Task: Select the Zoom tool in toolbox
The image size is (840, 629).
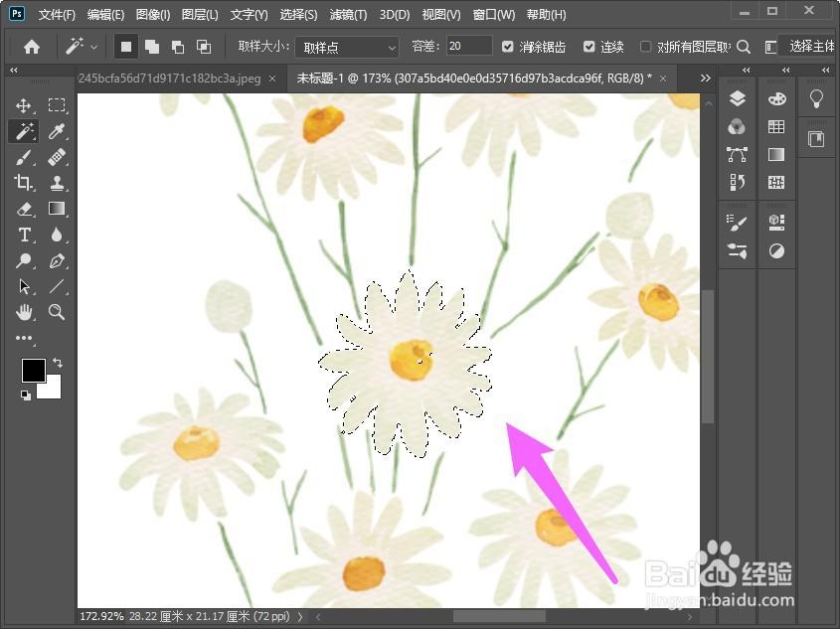Action: (x=57, y=312)
